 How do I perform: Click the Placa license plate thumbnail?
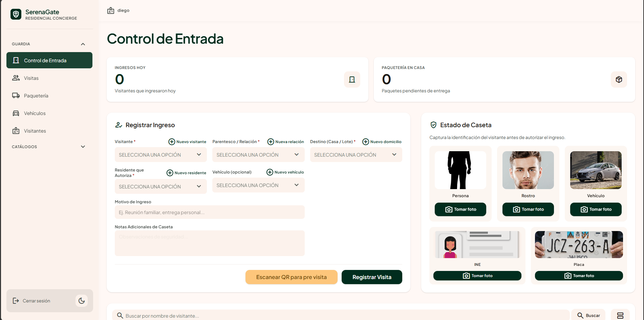[x=579, y=245]
